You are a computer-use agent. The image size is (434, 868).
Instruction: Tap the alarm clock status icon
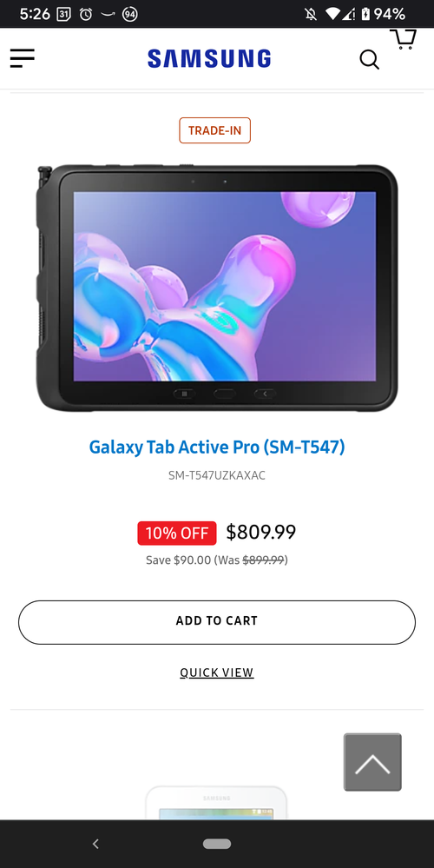(86, 14)
